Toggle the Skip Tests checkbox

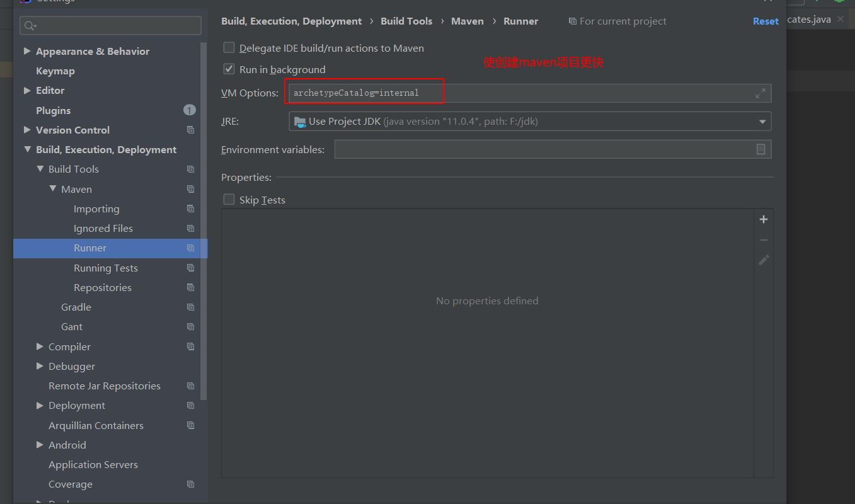pos(229,200)
